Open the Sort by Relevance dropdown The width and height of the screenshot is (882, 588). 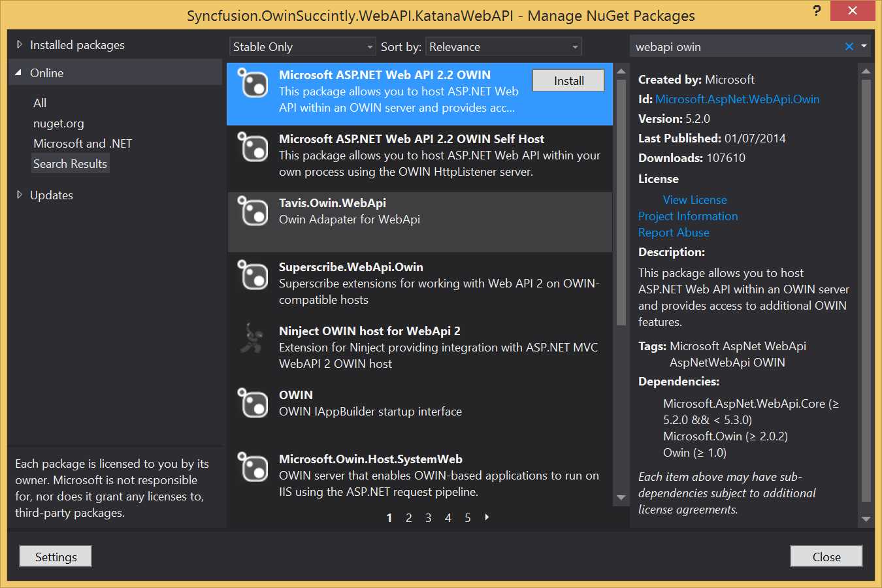(x=504, y=46)
